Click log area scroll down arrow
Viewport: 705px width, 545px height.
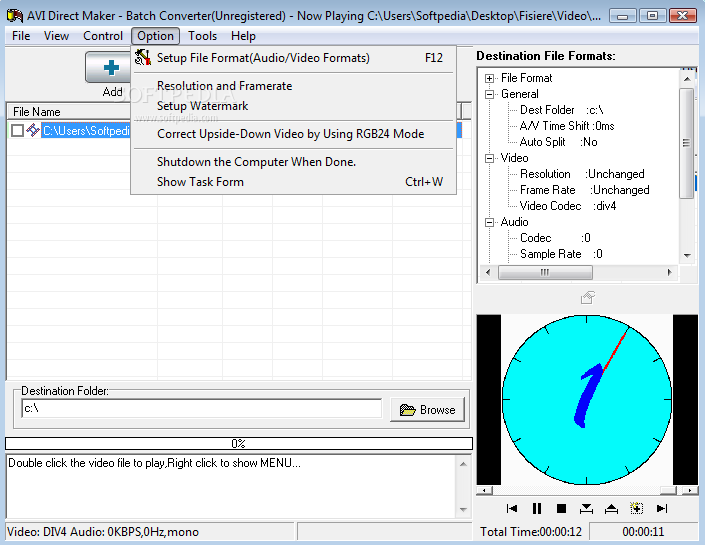click(x=464, y=510)
